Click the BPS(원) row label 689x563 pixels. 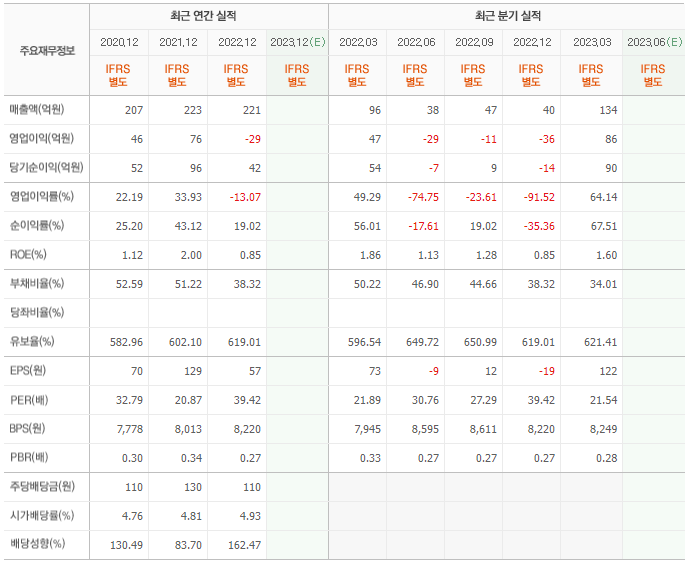click(x=27, y=429)
